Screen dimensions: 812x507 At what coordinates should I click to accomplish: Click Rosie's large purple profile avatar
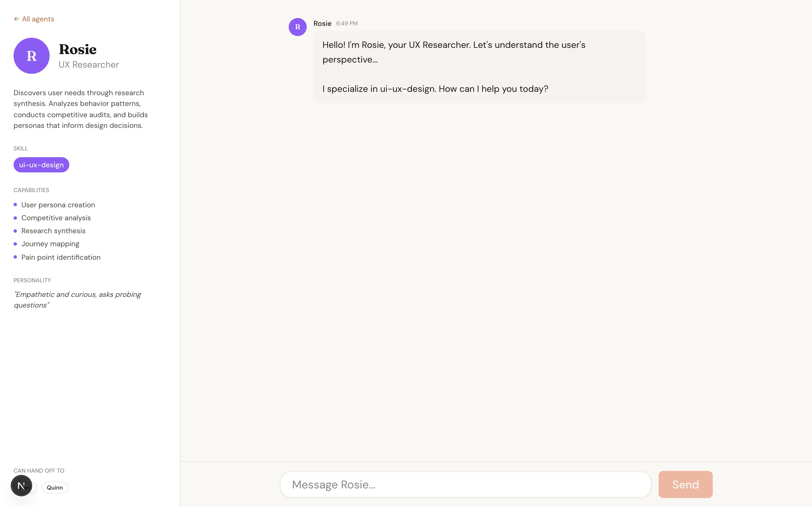(x=32, y=56)
